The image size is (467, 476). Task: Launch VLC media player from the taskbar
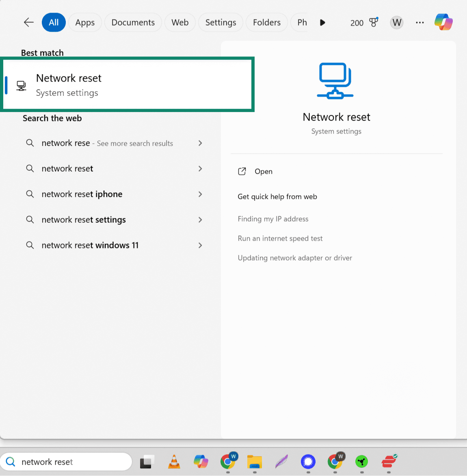coord(174,462)
